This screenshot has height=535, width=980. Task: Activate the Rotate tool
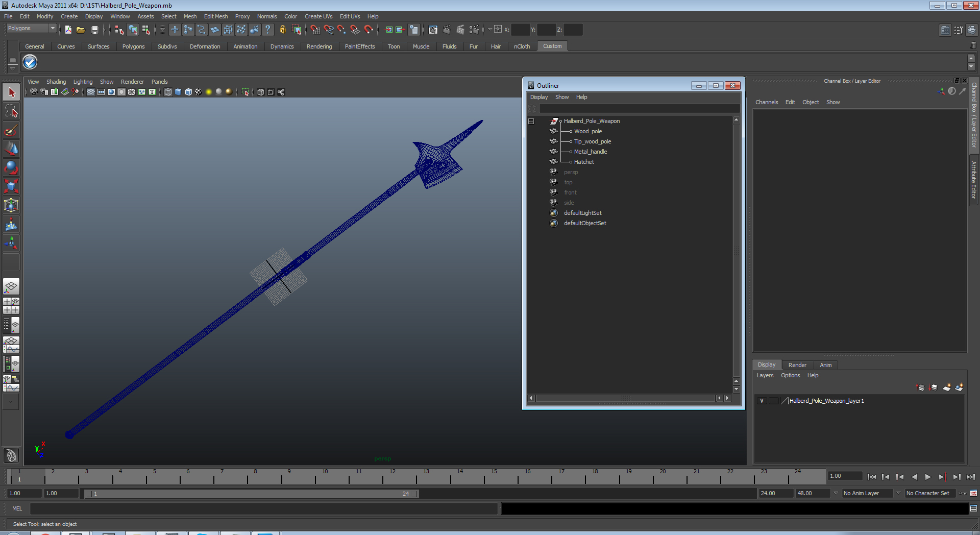pos(11,168)
